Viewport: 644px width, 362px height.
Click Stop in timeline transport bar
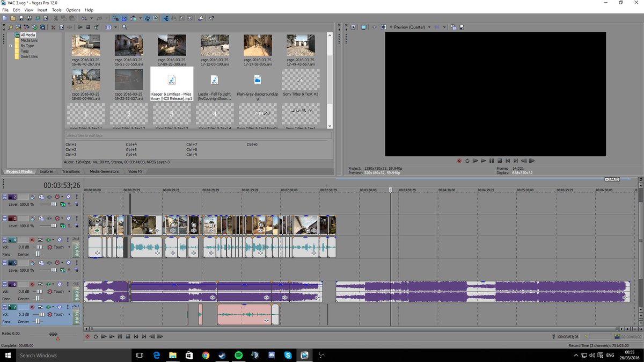click(x=128, y=337)
